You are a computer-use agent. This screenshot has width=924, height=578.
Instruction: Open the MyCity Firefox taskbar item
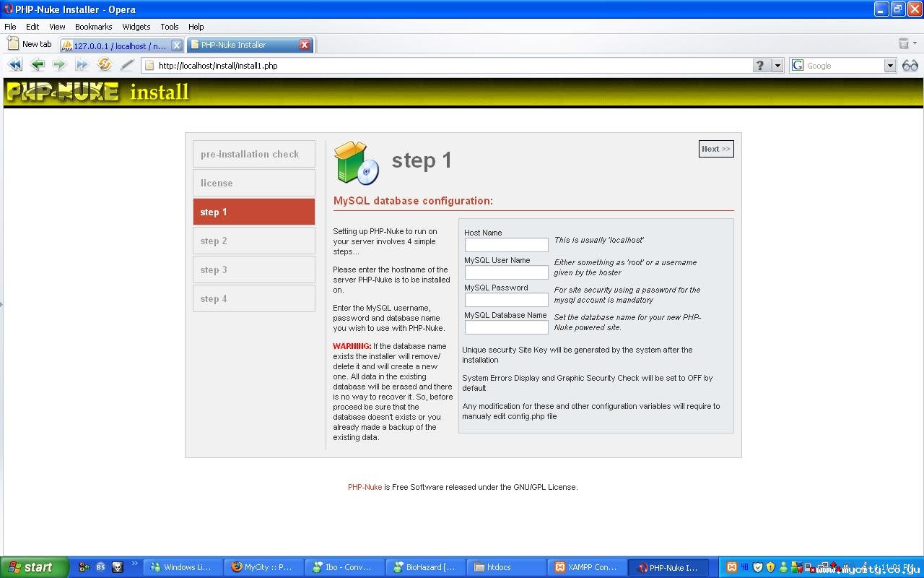(264, 567)
